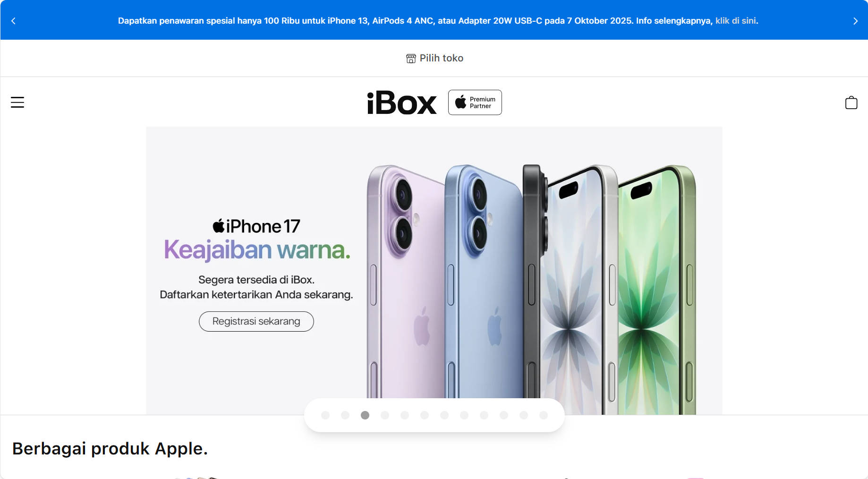Click the Registrasi sekarang button

pyautogui.click(x=256, y=321)
